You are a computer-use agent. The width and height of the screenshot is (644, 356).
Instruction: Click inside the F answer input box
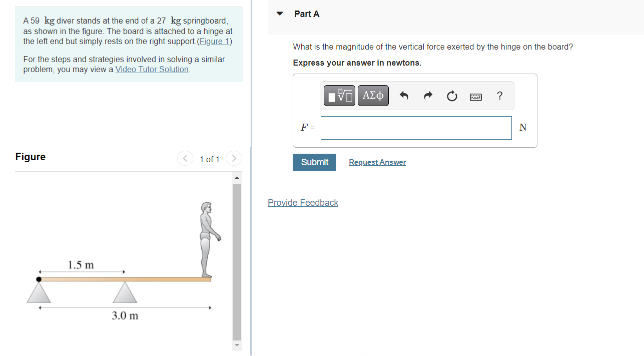tap(416, 128)
